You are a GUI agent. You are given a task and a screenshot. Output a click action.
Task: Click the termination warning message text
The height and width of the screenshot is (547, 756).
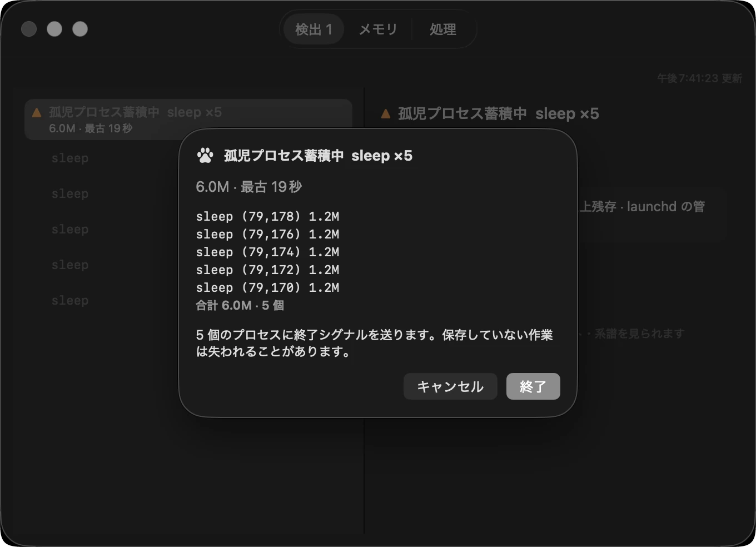[x=374, y=343]
